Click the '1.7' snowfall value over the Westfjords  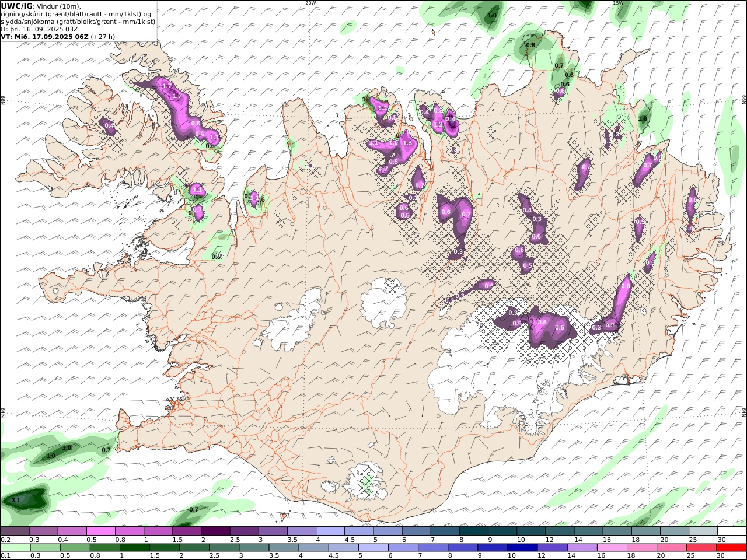tap(167, 86)
